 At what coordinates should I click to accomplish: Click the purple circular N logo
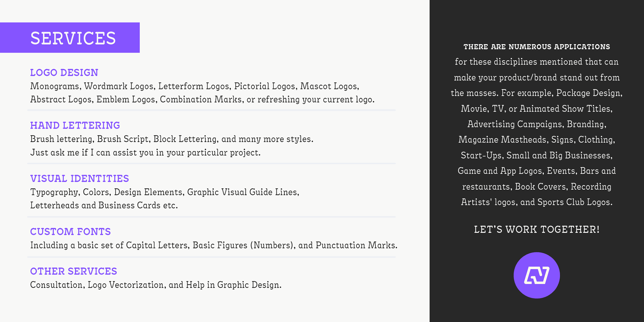(x=537, y=275)
